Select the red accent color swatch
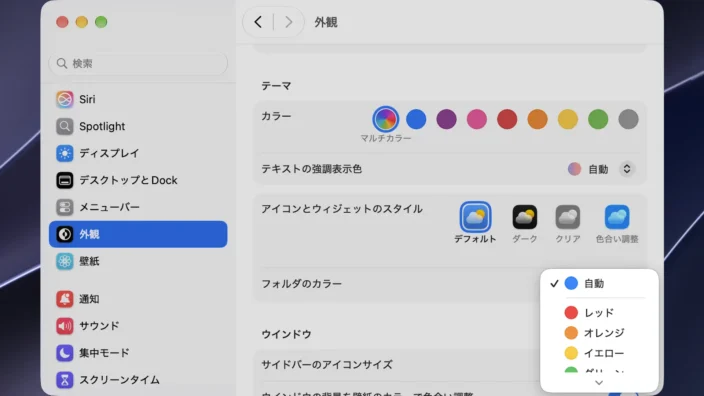Image resolution: width=704 pixels, height=396 pixels. [507, 119]
